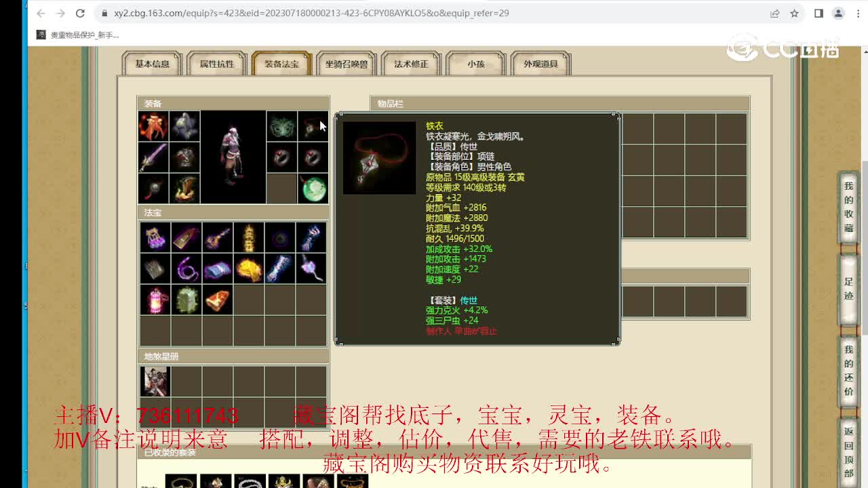
Task: Switch to the 属性抗性 tab
Action: click(217, 64)
